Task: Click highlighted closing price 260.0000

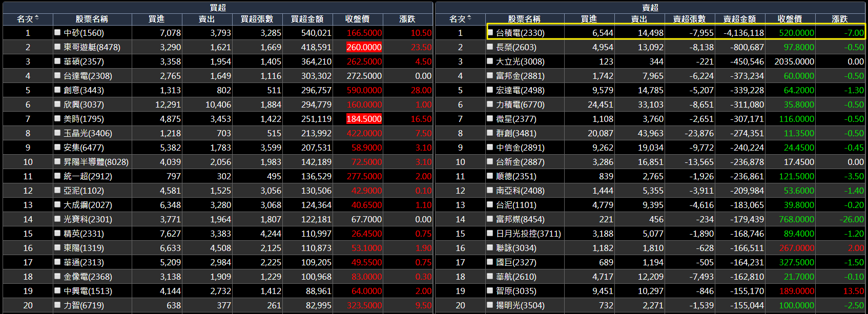Action: coord(364,47)
